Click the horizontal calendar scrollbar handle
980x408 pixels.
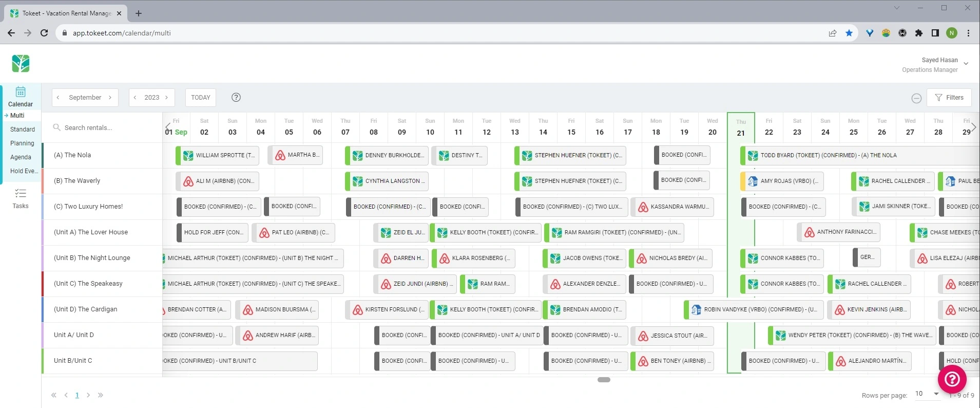pyautogui.click(x=604, y=380)
